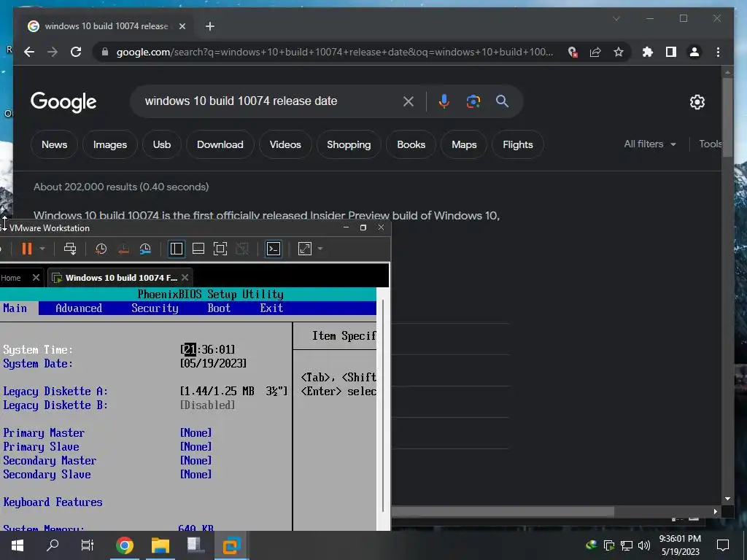Image resolution: width=747 pixels, height=560 pixels.
Task: Expand the All filters dropdown
Action: pyautogui.click(x=650, y=144)
